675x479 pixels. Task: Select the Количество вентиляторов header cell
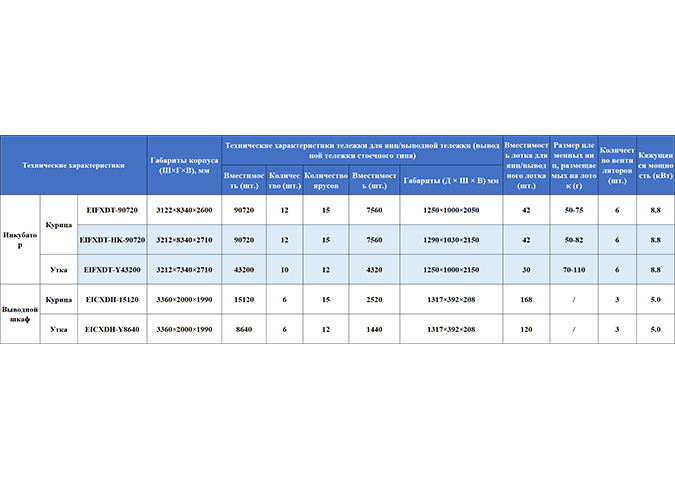point(617,165)
